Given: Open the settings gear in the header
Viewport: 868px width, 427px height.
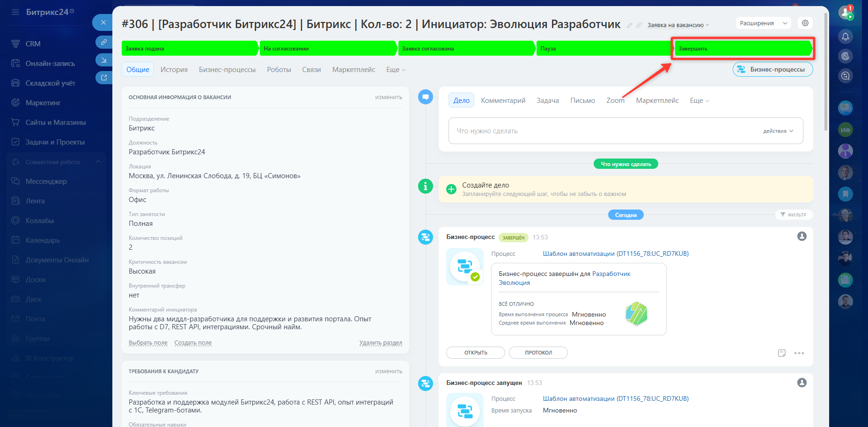Looking at the screenshot, I should 805,23.
